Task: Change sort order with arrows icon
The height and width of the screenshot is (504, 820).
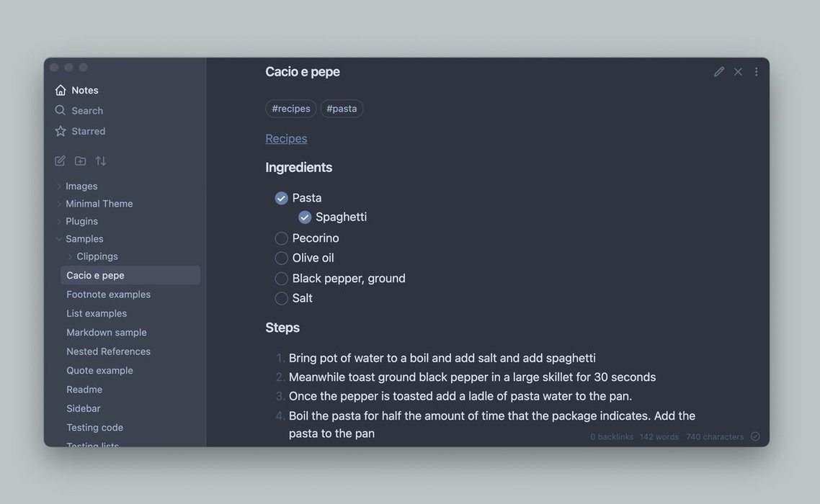Action: point(101,161)
